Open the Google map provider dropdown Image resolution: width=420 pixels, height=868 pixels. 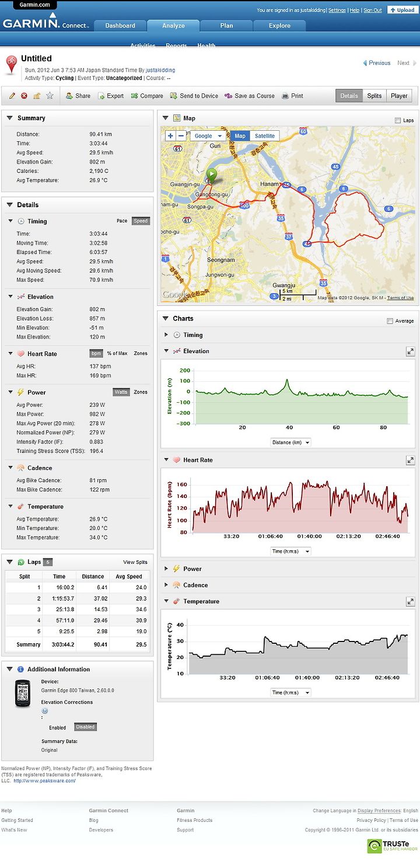208,136
